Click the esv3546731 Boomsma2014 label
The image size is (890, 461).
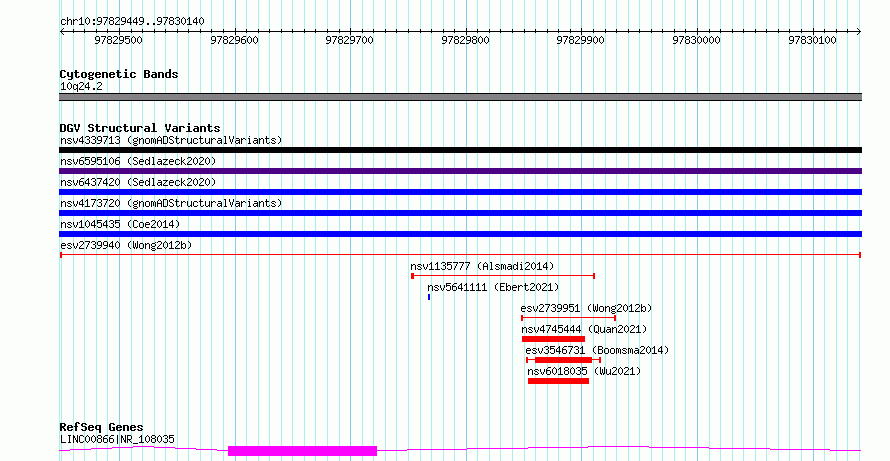(597, 350)
